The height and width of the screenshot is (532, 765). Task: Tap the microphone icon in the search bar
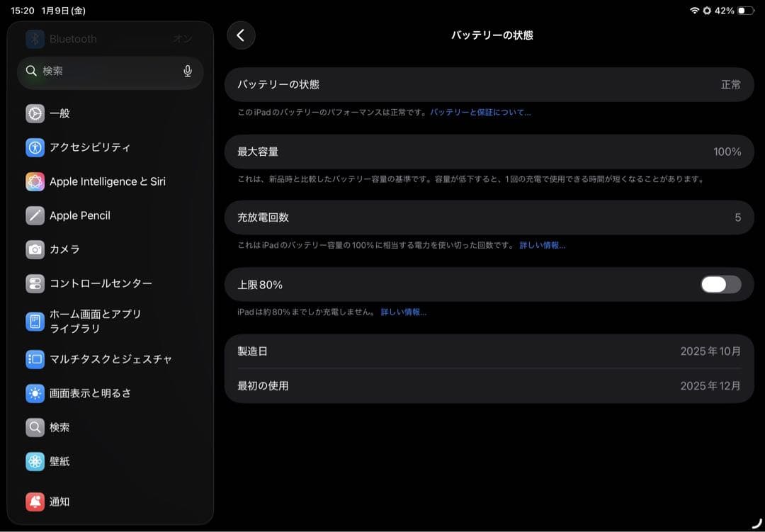tap(187, 72)
